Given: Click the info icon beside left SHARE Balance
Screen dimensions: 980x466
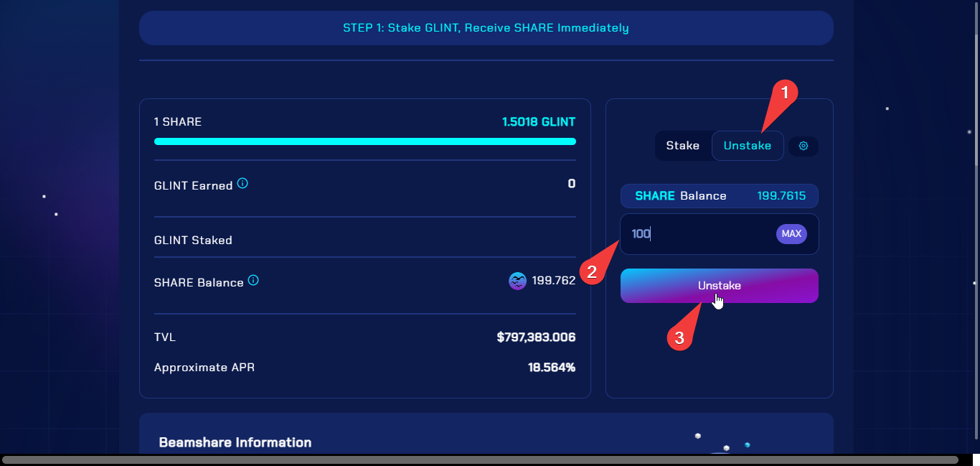Looking at the screenshot, I should point(253,281).
